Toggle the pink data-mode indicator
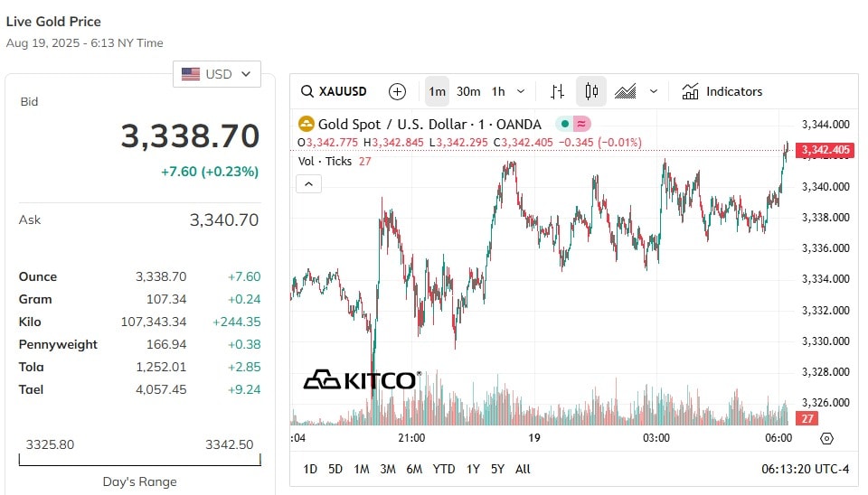Image resolution: width=868 pixels, height=495 pixels. click(x=581, y=124)
